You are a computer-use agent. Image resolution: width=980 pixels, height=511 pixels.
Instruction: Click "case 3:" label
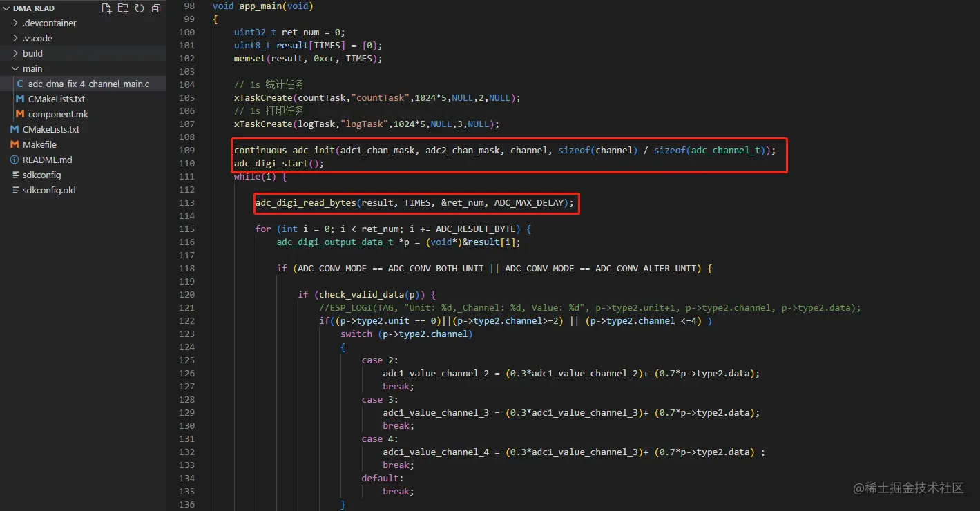point(380,399)
